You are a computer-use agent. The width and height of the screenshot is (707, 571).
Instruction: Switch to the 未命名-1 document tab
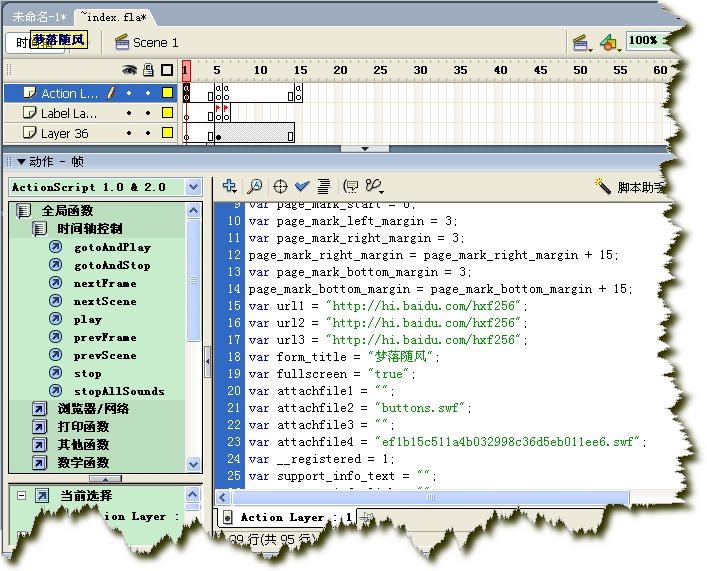[39, 17]
